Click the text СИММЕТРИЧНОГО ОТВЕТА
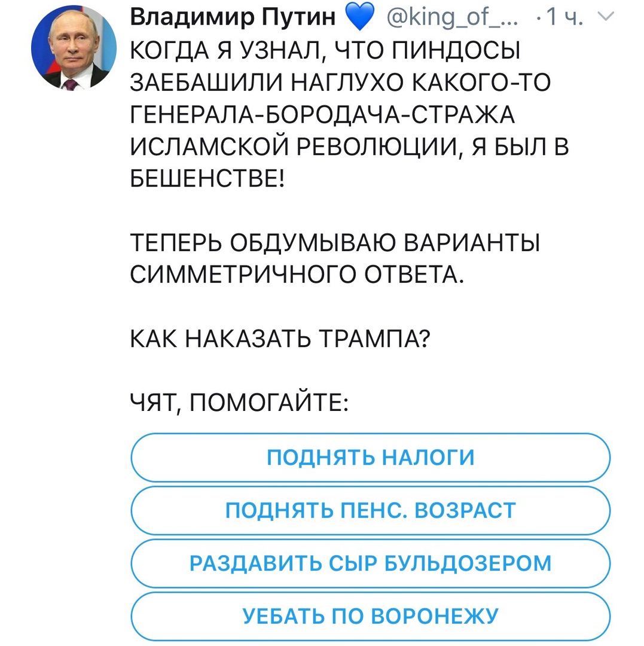This screenshot has height=646, width=644. 297,274
